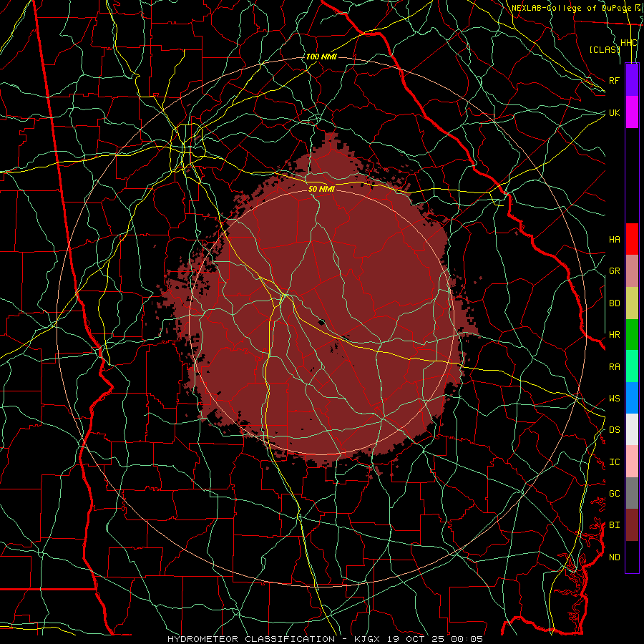Click the RA legend label
Screen dimensions: 644x644
pyautogui.click(x=615, y=367)
